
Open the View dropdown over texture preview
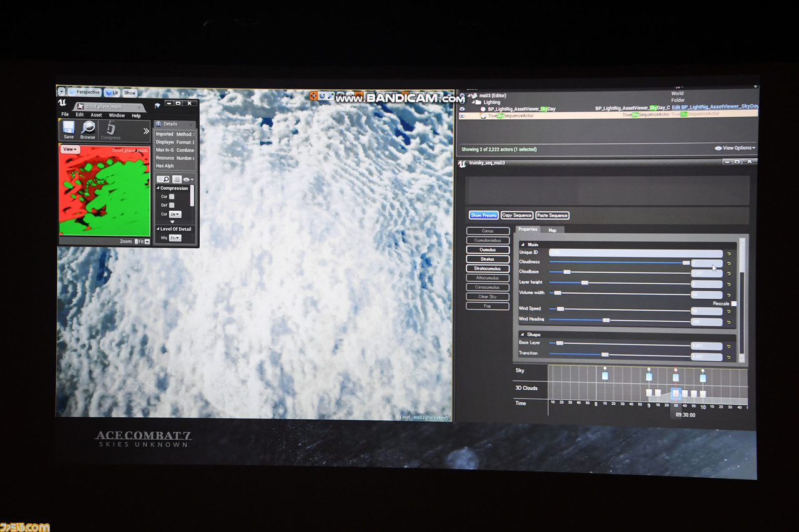(71, 150)
